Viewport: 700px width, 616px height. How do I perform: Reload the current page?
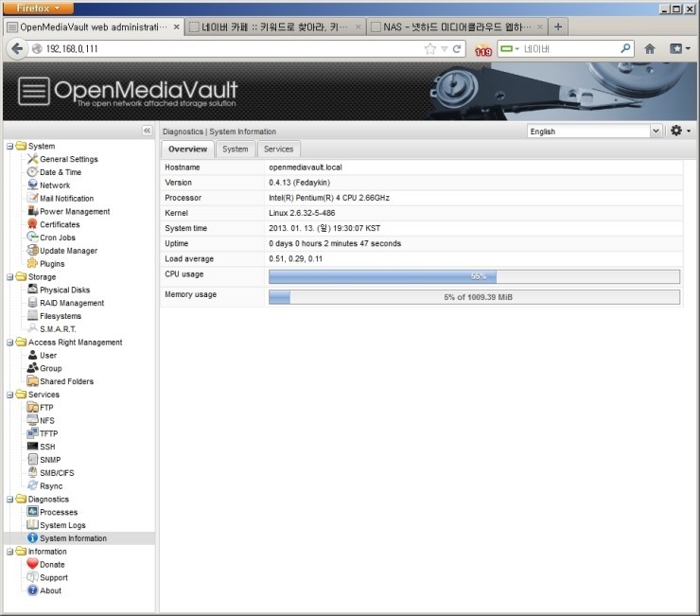(x=457, y=48)
